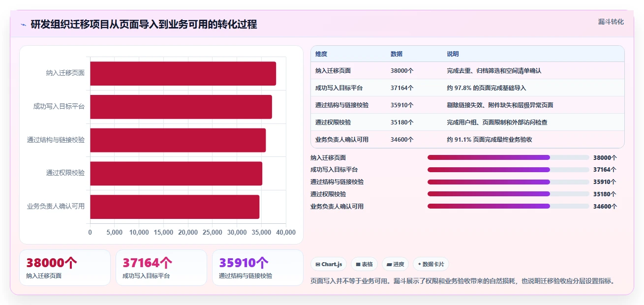Select the 表格 chip

(364, 264)
